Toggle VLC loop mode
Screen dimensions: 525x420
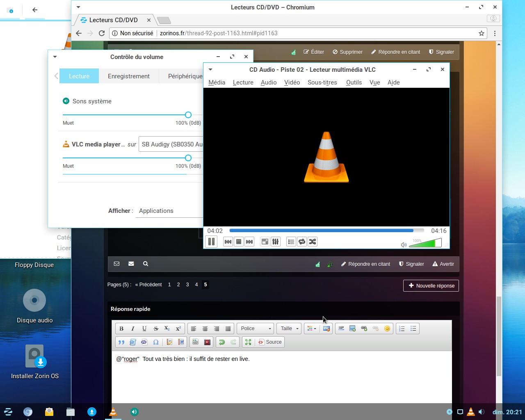tap(302, 242)
